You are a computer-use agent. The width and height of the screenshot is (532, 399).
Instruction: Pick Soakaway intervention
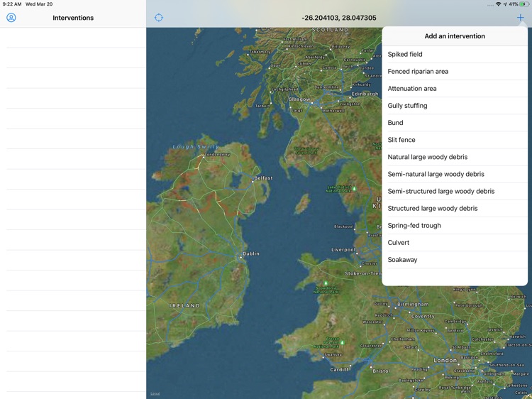pyautogui.click(x=402, y=260)
